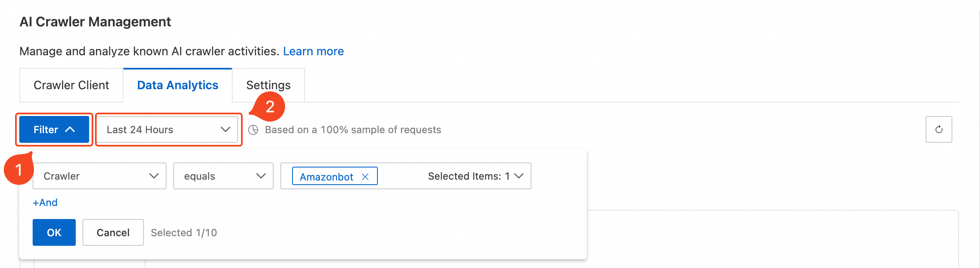Click the orange step 2 marker
The width and height of the screenshot is (980, 268).
pos(269,107)
